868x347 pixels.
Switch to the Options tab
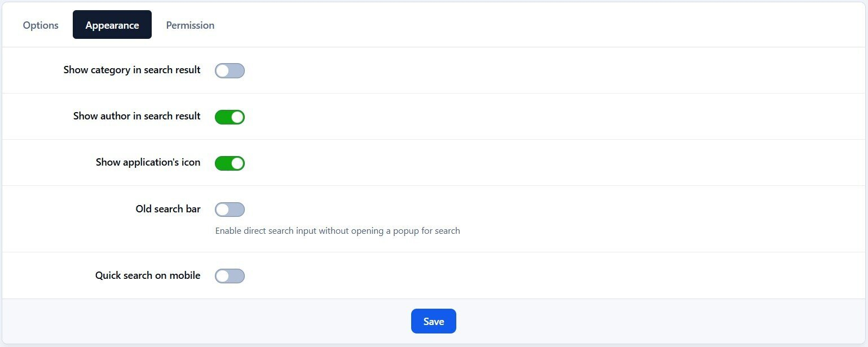pos(41,25)
